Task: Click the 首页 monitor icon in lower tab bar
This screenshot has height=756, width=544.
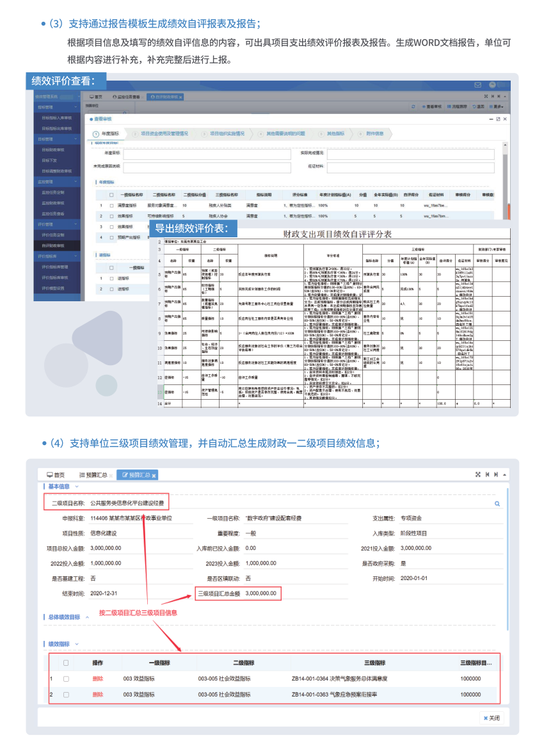Action: coord(49,475)
